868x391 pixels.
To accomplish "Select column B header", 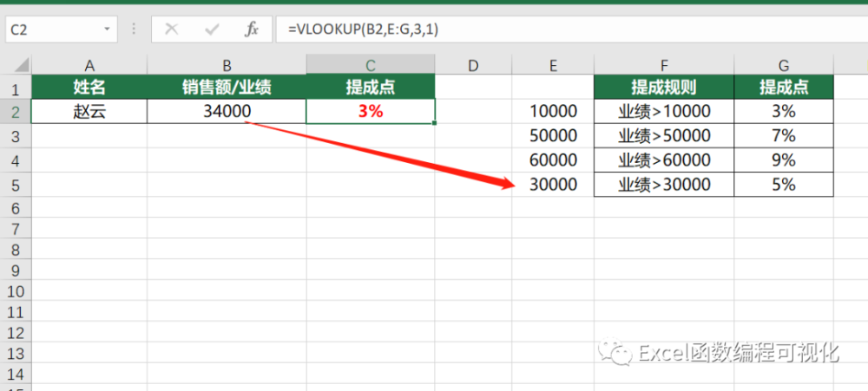I will (x=227, y=66).
